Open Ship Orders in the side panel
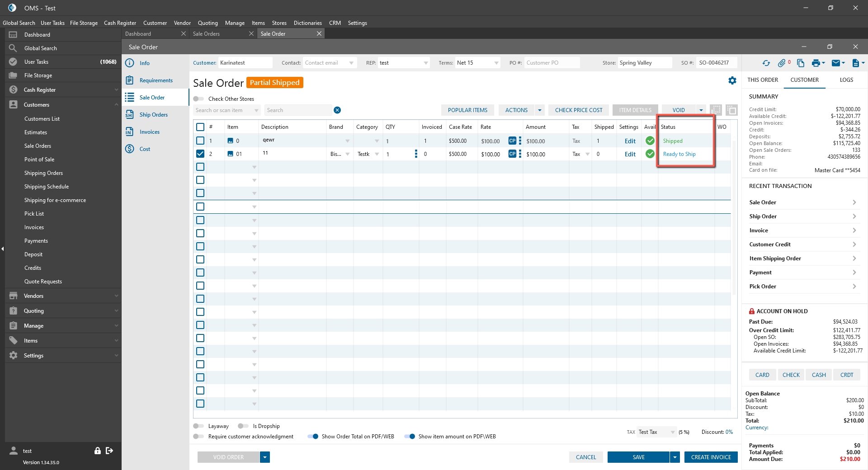 point(153,115)
